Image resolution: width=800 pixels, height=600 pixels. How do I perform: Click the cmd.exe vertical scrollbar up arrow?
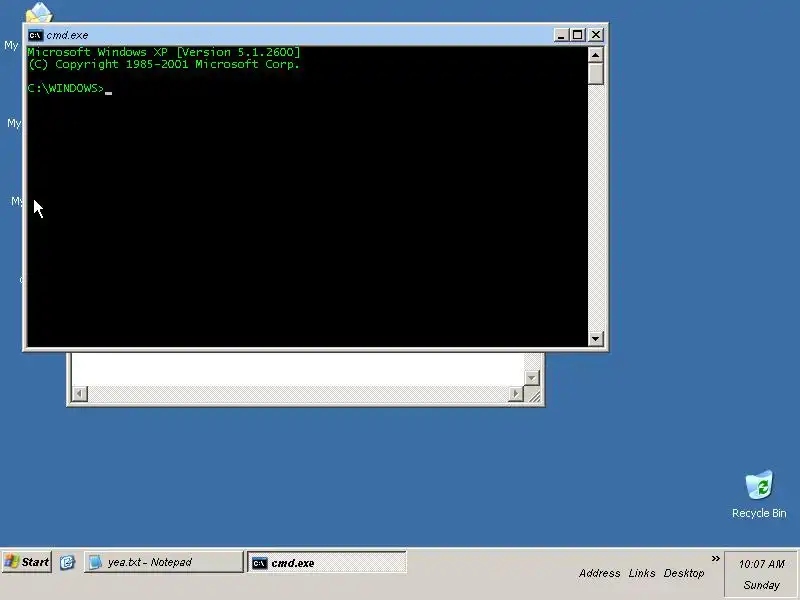[595, 55]
